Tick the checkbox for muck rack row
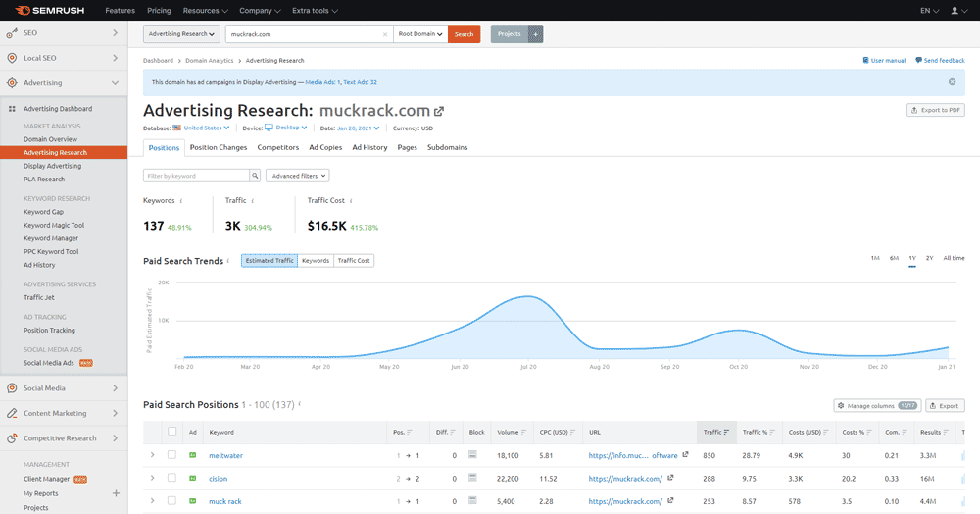The image size is (980, 514). click(171, 501)
